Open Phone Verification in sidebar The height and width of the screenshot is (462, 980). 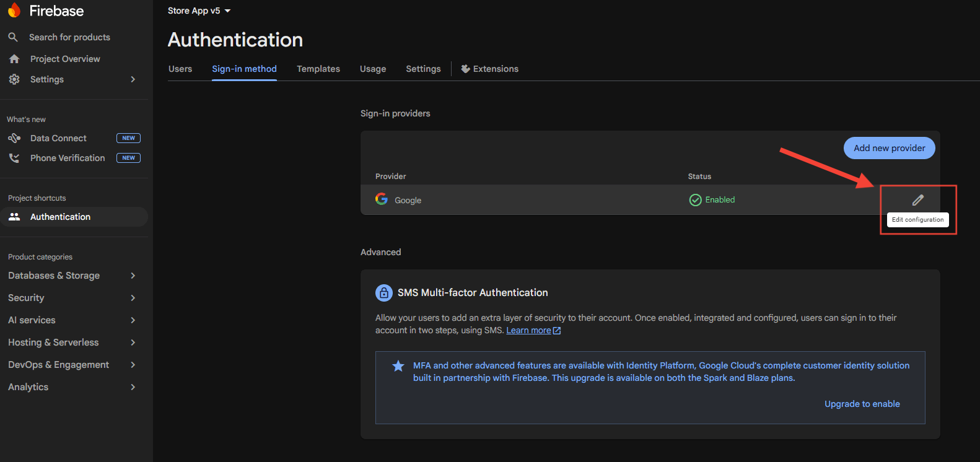pyautogui.click(x=68, y=158)
